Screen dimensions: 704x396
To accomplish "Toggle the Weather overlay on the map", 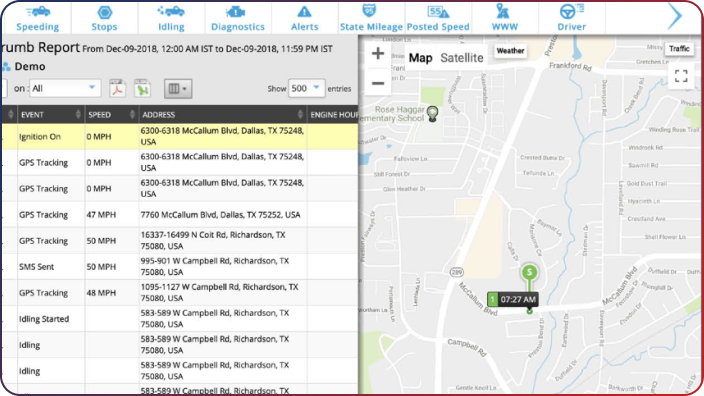I will (510, 51).
